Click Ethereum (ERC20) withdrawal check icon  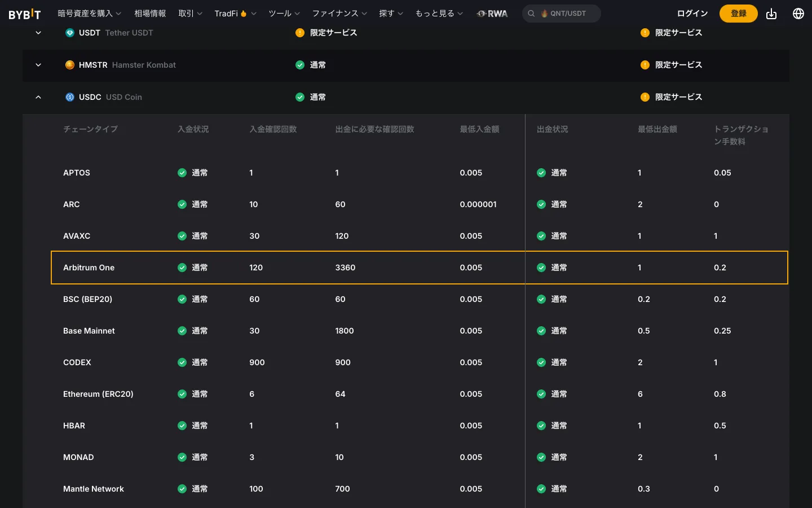(x=541, y=394)
